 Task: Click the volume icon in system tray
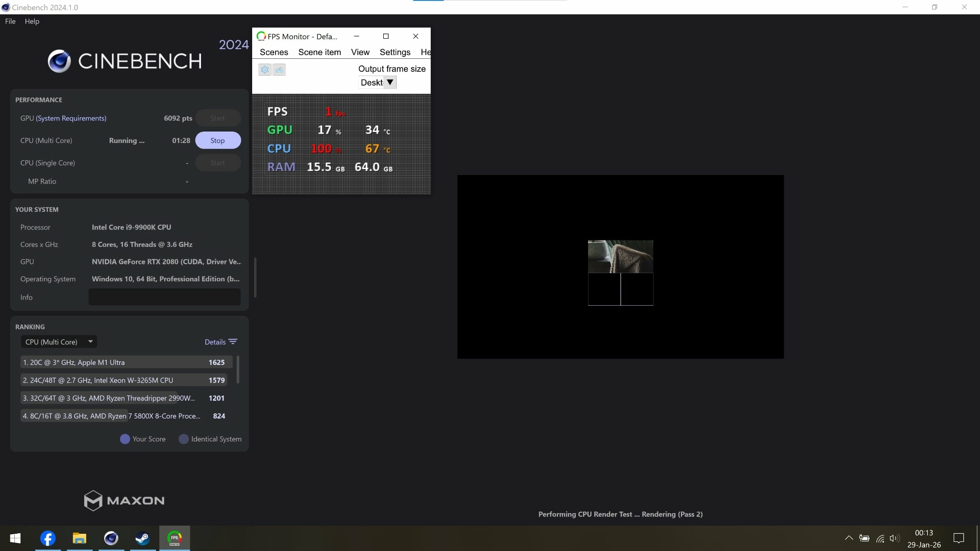point(894,539)
